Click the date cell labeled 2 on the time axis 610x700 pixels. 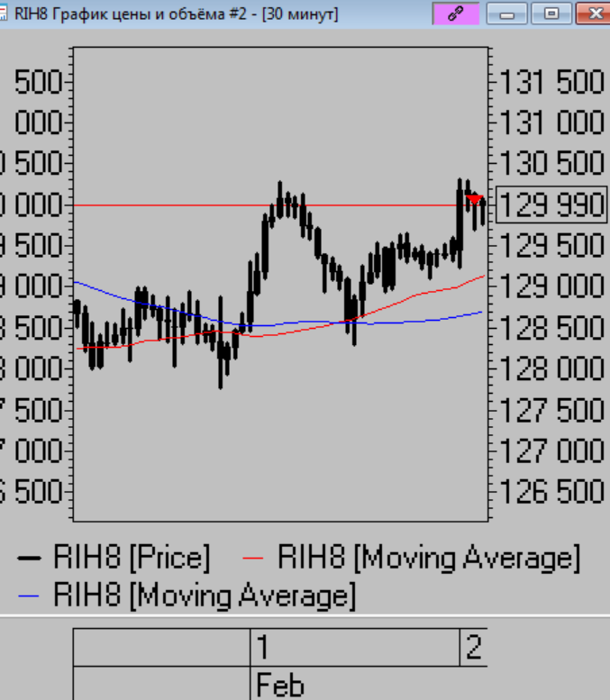coord(473,648)
